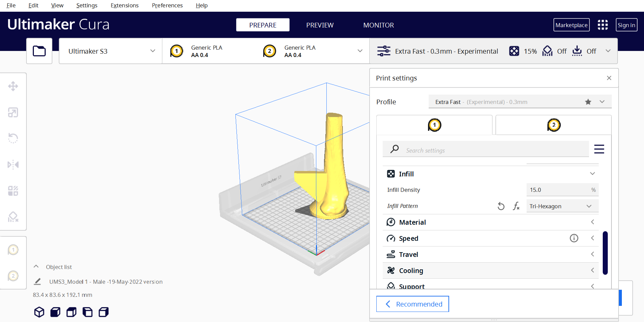This screenshot has height=322, width=644.
Task: Switch to extruder 1 settings tab
Action: click(434, 125)
